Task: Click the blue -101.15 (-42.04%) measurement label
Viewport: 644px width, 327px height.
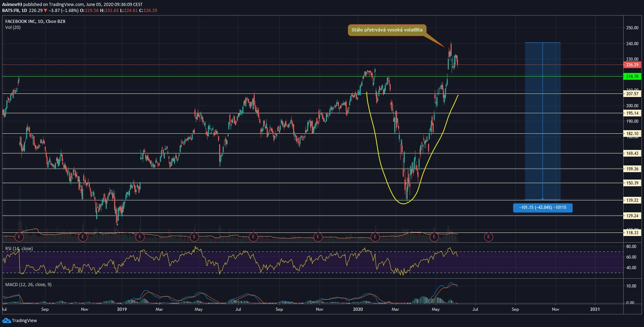Action: click(x=543, y=208)
